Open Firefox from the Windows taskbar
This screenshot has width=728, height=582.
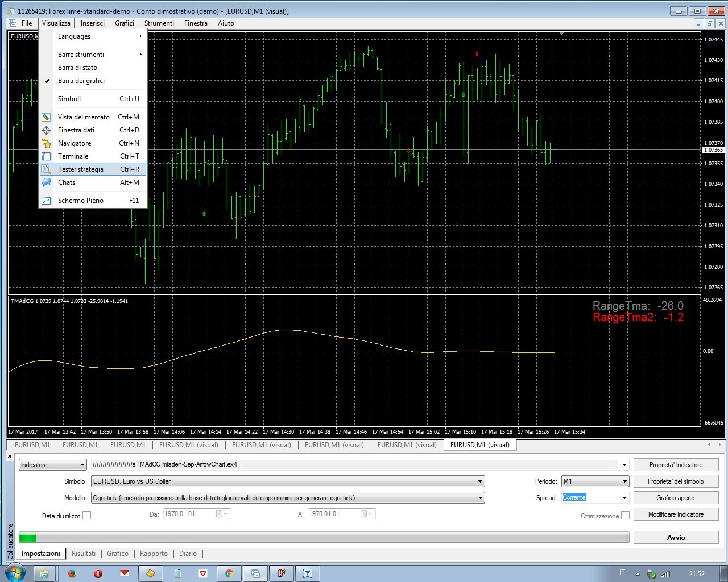tap(72, 573)
